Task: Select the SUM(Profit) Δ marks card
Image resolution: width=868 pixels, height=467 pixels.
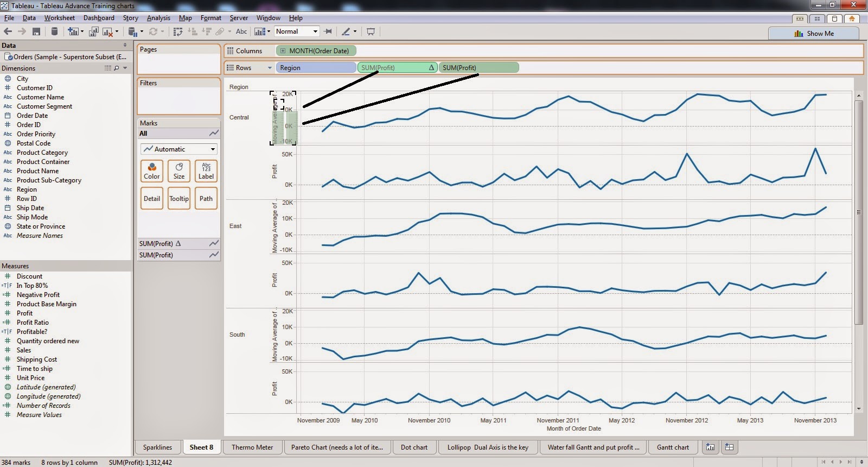Action: [x=179, y=244]
